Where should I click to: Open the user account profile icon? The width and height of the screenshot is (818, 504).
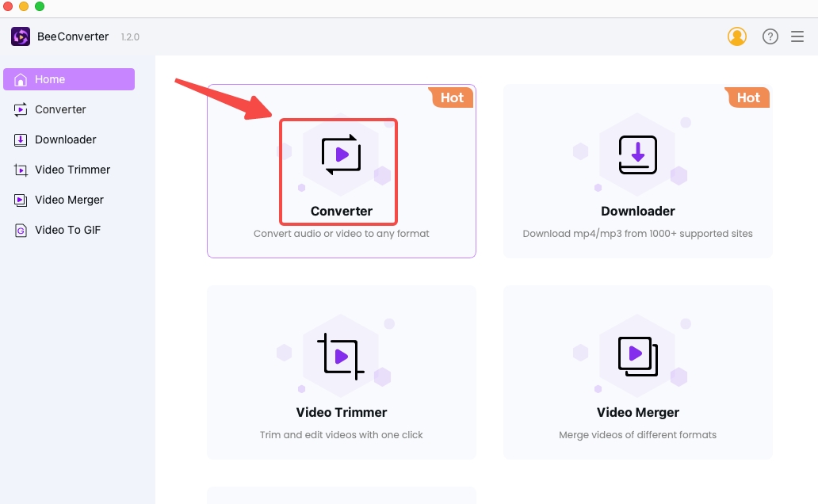736,36
